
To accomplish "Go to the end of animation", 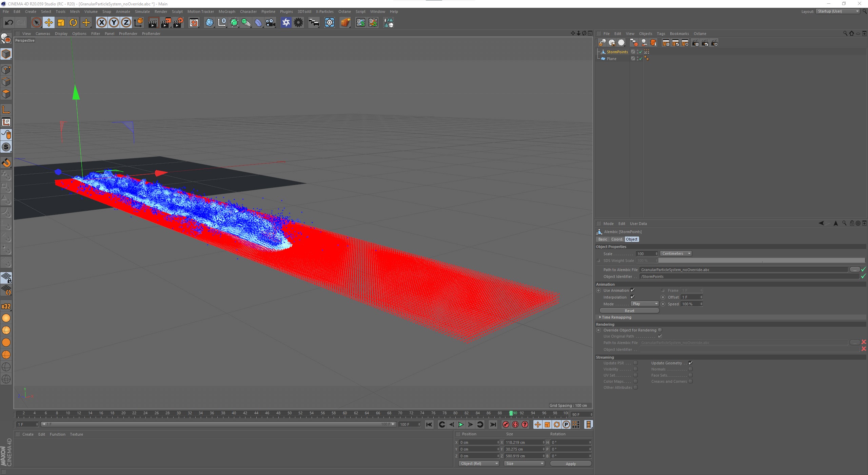I will [493, 424].
